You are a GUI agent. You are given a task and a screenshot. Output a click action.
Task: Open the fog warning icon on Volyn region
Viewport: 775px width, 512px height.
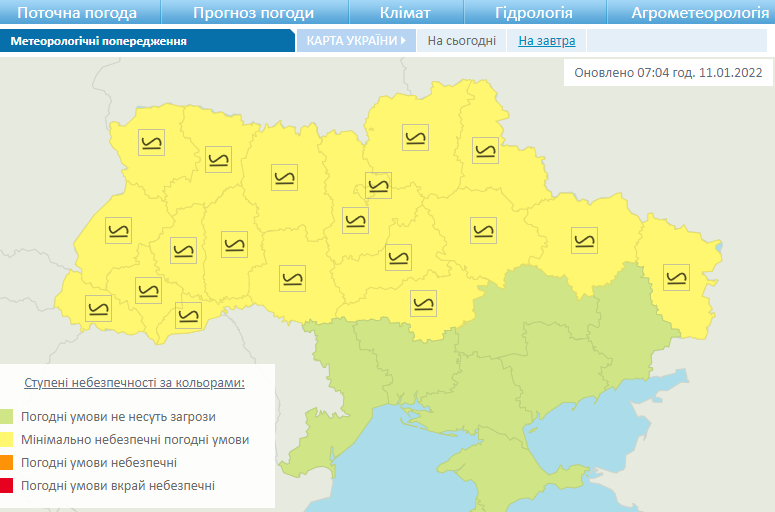pos(152,144)
